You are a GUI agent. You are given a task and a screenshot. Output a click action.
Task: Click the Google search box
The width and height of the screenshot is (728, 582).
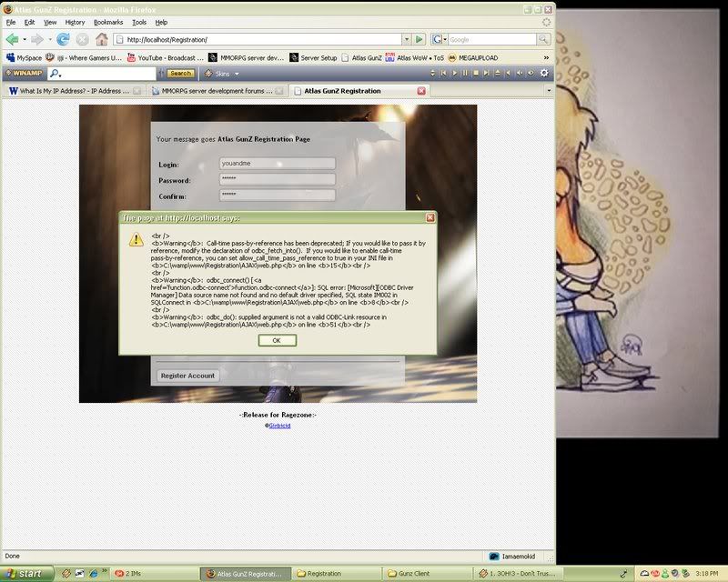click(x=492, y=39)
